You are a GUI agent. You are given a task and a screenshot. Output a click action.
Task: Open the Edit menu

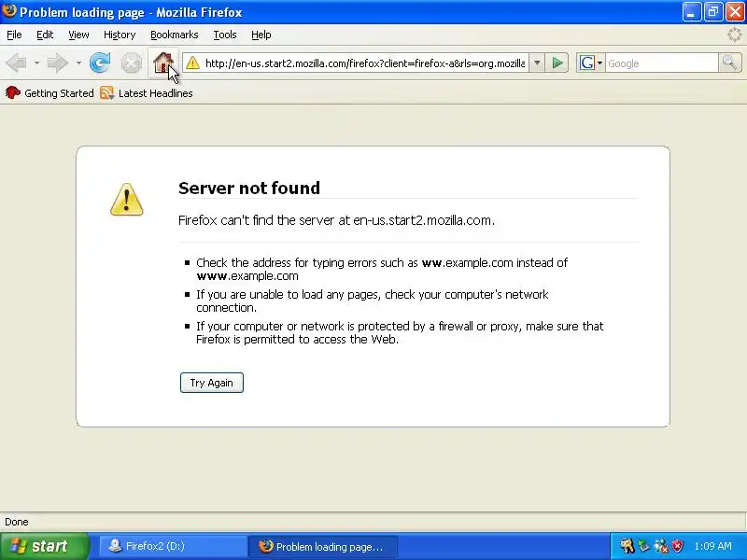click(45, 35)
